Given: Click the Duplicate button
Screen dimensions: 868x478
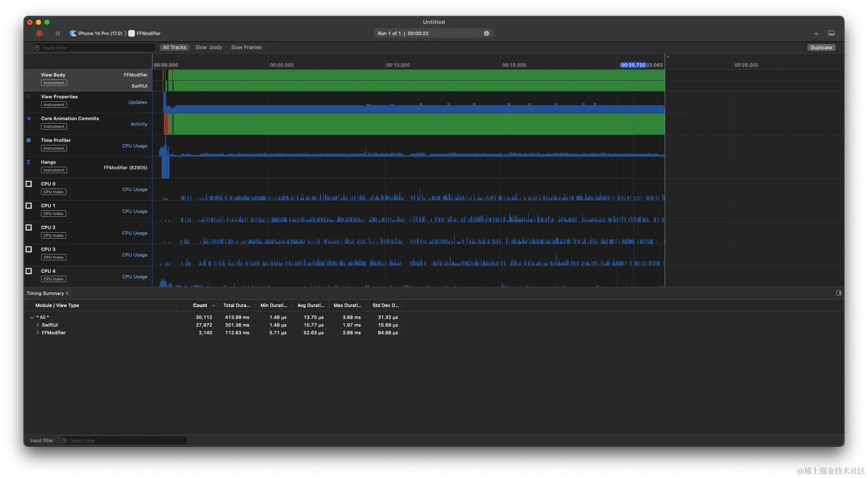Looking at the screenshot, I should pos(821,47).
